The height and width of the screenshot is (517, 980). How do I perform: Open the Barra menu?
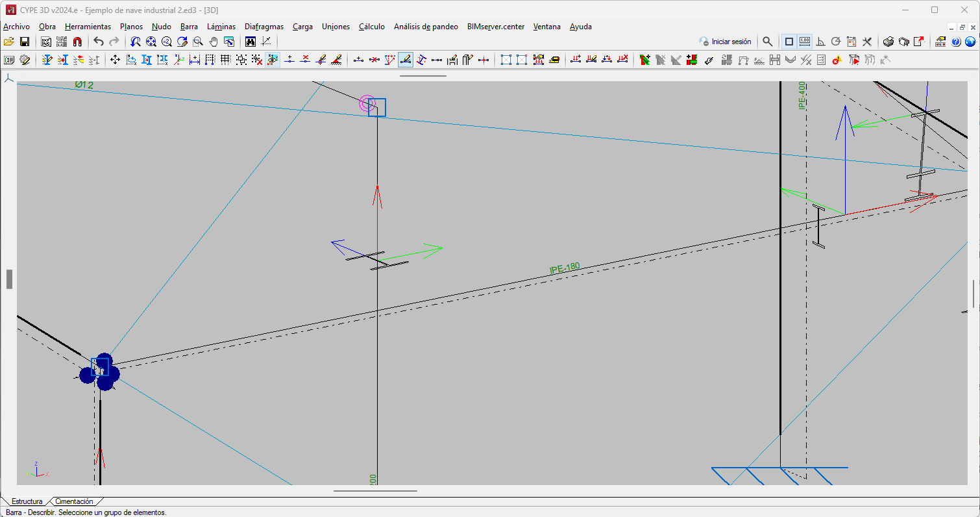[189, 27]
